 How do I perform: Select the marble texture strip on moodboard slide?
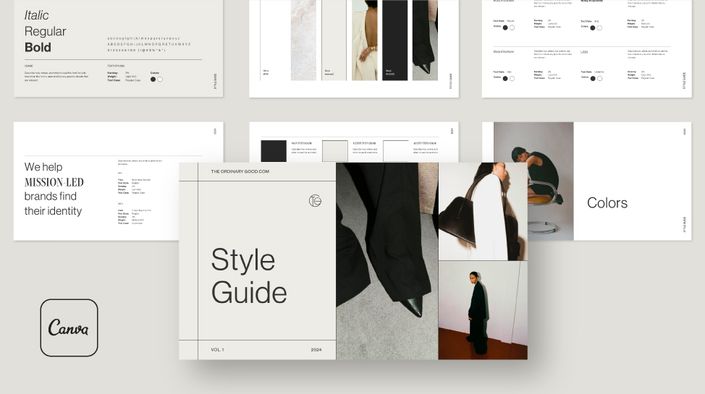pyautogui.click(x=303, y=40)
